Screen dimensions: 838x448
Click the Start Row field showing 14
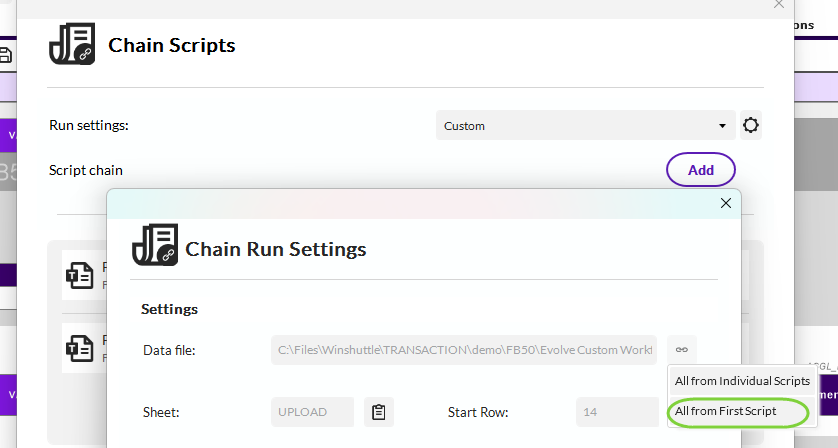(617, 412)
